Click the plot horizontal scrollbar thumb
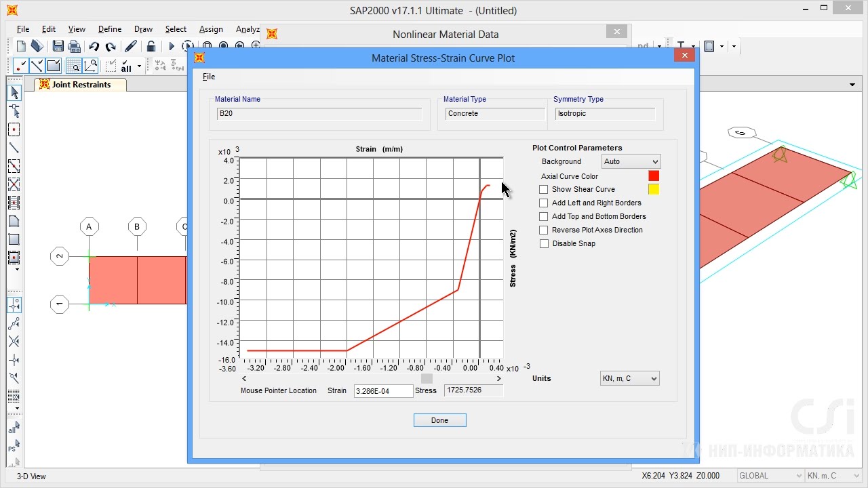Viewport: 868px width, 488px height. (x=427, y=379)
